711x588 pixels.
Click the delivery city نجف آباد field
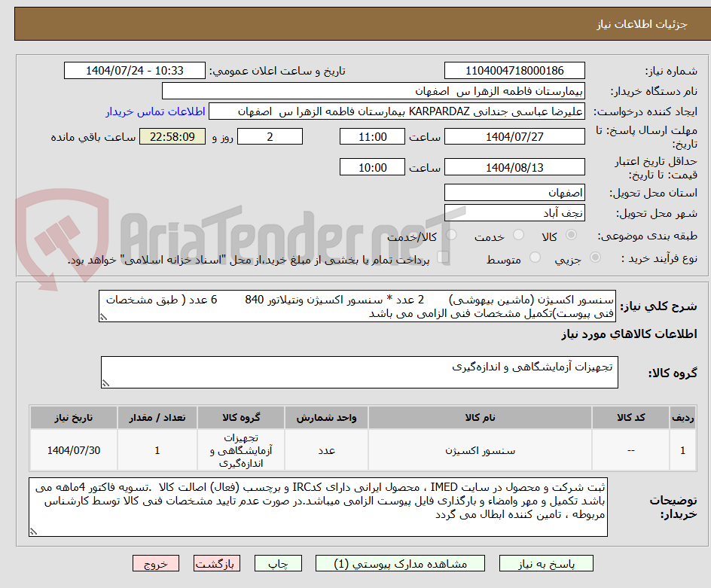(x=514, y=213)
